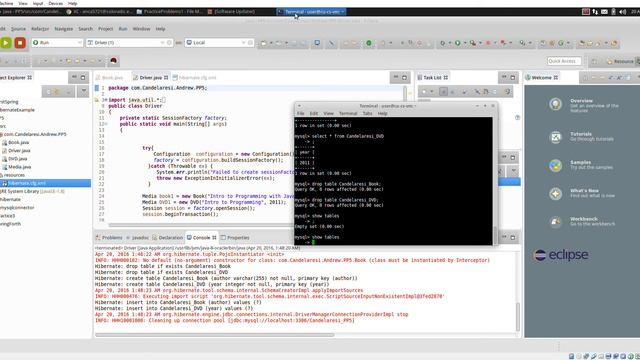Viewport: 640px width, 360px height.
Task: Click the console horizontal scrollbar
Action: pyautogui.click(x=215, y=335)
